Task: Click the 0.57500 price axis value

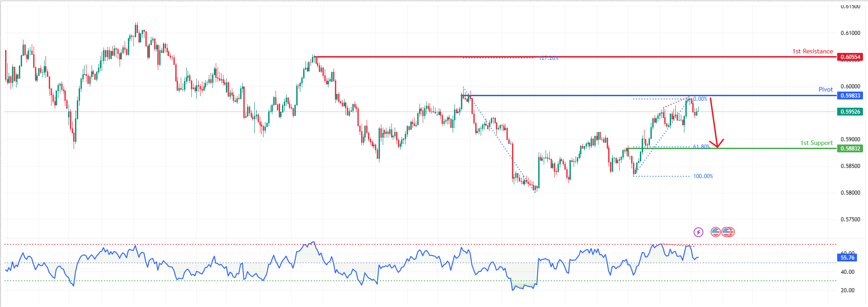Action: [x=850, y=220]
